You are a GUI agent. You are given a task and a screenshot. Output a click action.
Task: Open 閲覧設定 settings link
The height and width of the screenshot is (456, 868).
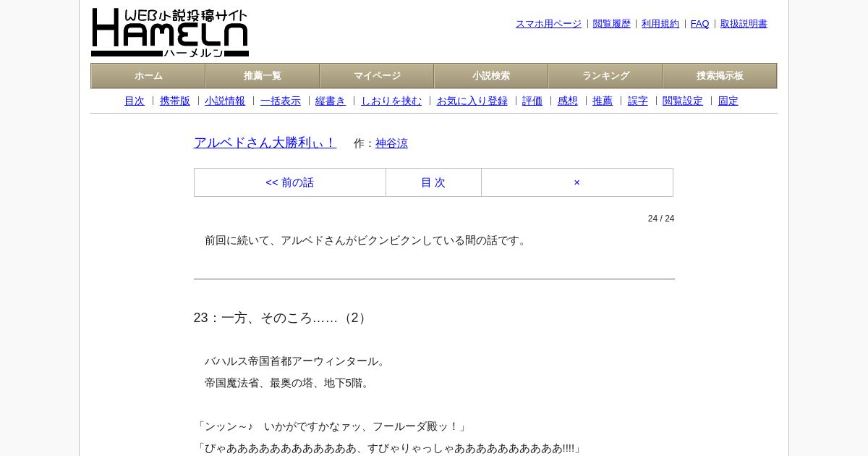pos(683,101)
